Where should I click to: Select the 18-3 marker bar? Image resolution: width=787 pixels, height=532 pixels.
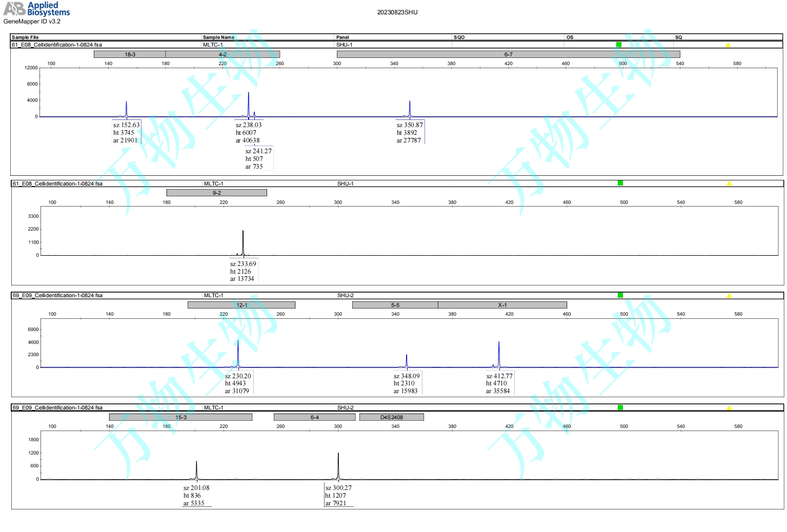pyautogui.click(x=130, y=54)
